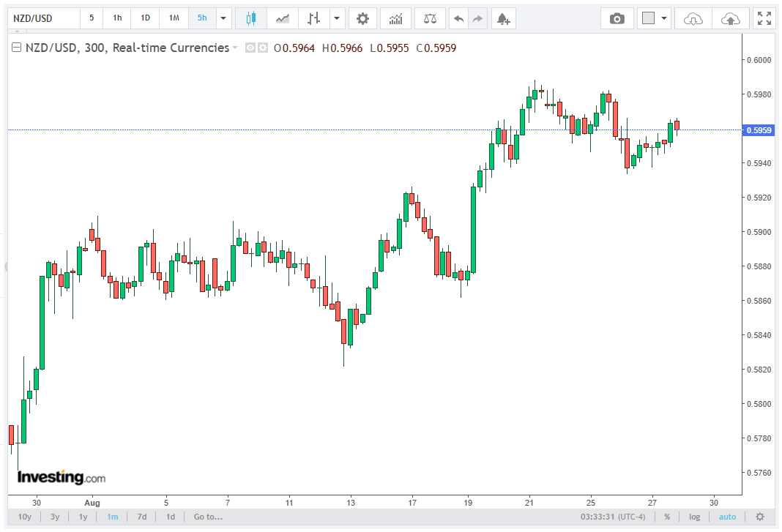The height and width of the screenshot is (532, 782).
Task: Open layout square selector dropdown
Action: pos(664,18)
